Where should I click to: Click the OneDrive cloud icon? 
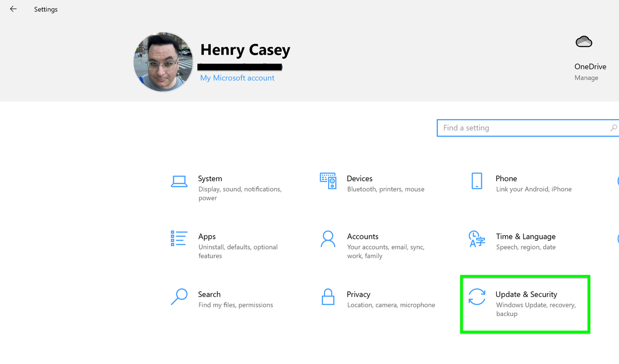pyautogui.click(x=584, y=41)
